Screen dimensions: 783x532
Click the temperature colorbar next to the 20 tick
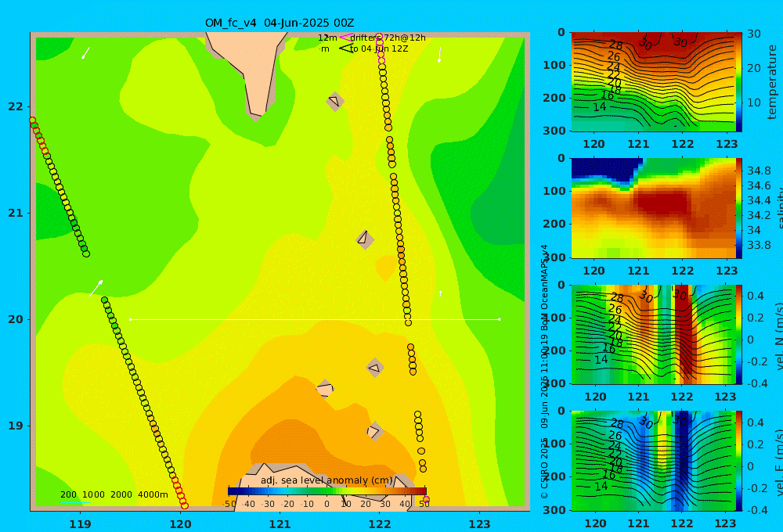(739, 68)
